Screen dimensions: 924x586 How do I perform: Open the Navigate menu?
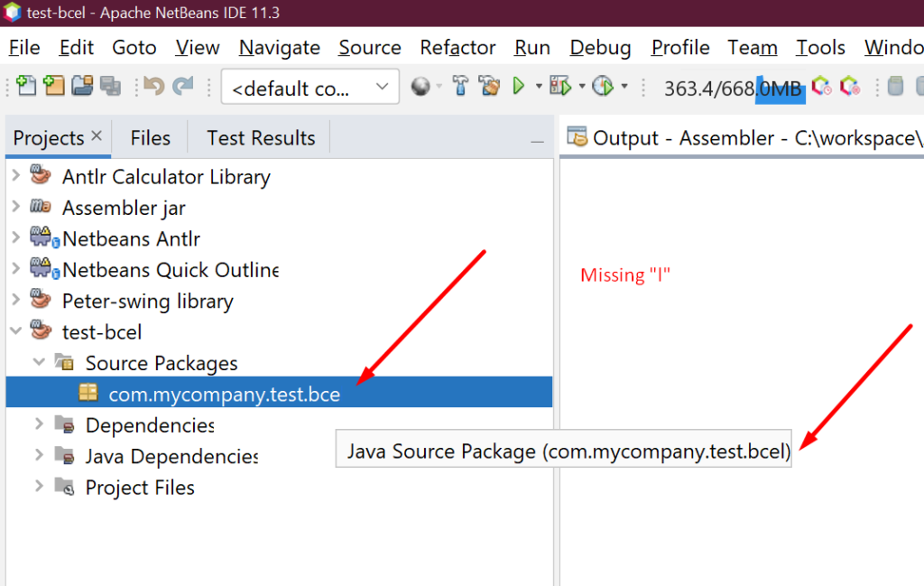pos(280,47)
